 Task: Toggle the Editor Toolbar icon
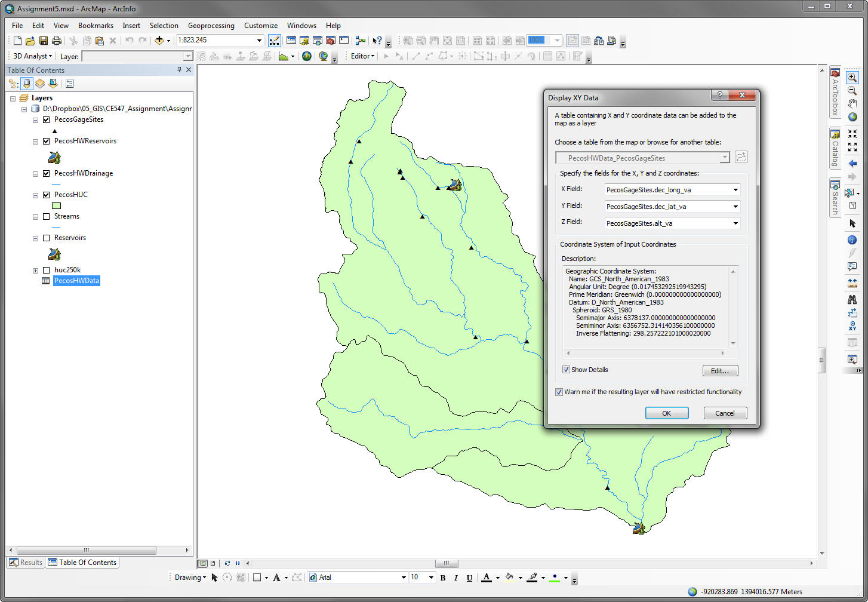(275, 41)
